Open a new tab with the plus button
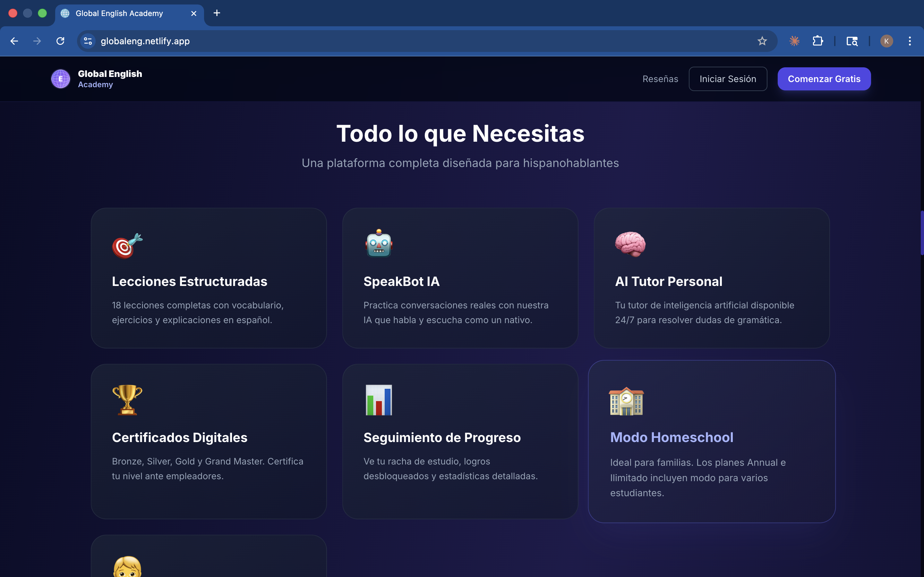Screen dimensions: 924x577 click(x=217, y=13)
